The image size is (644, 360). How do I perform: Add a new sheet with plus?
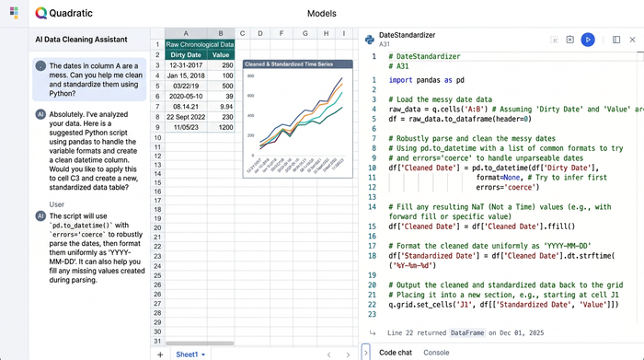pos(160,354)
